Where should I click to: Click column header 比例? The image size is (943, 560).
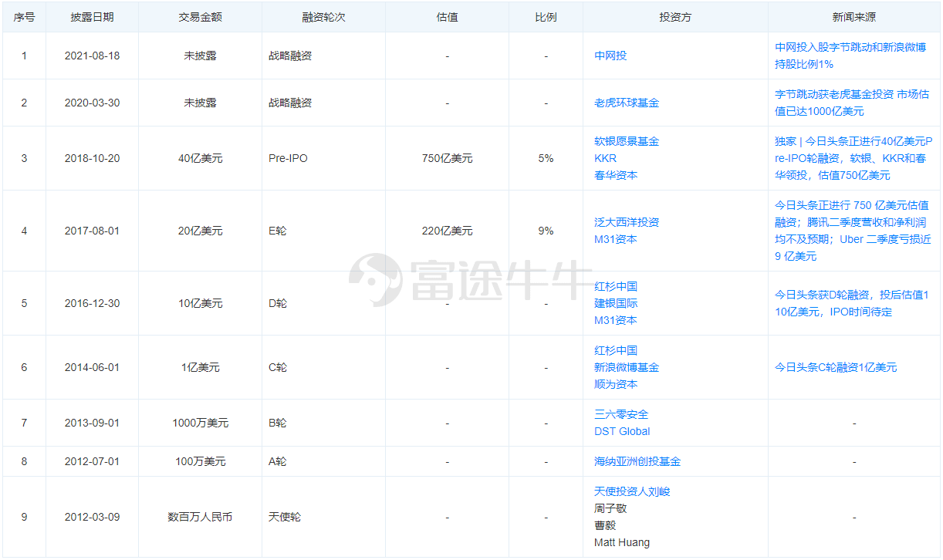(x=546, y=16)
